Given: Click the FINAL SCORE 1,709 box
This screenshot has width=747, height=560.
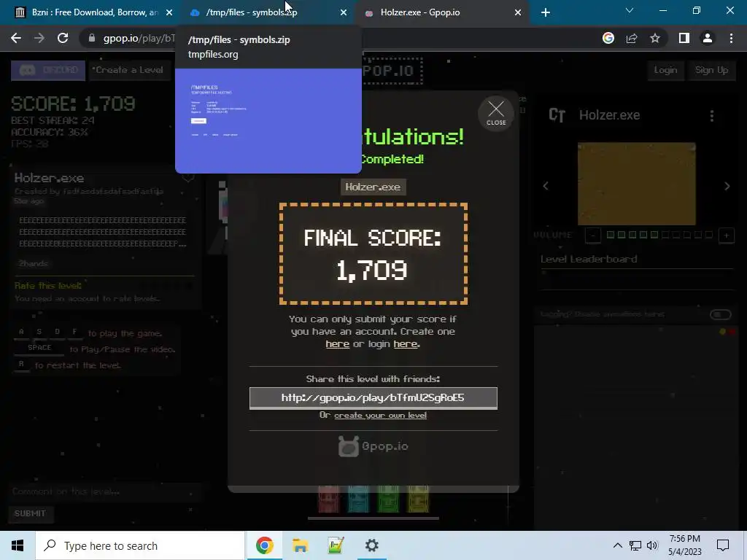Looking at the screenshot, I should [x=373, y=254].
